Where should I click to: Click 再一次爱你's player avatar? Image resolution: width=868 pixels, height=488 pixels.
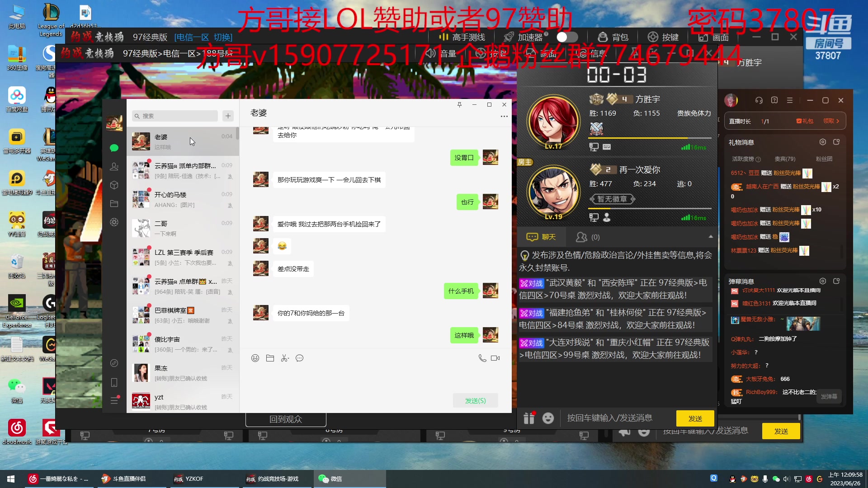point(553,192)
